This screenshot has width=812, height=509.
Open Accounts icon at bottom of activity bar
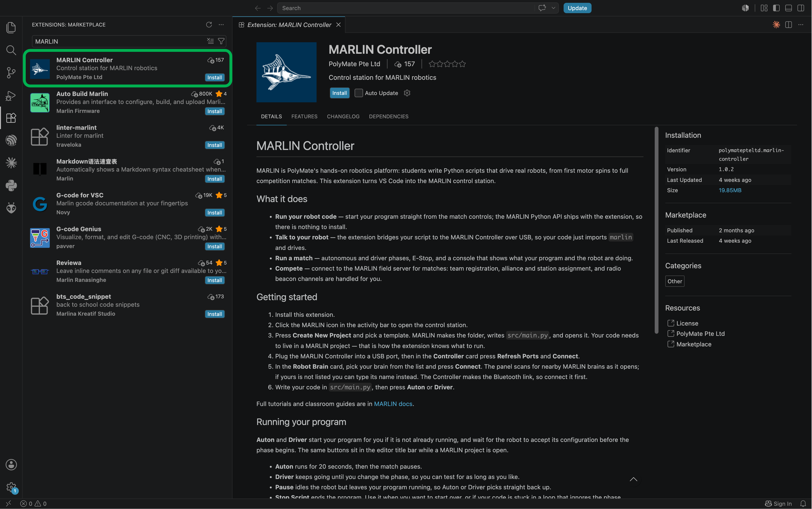(11, 465)
